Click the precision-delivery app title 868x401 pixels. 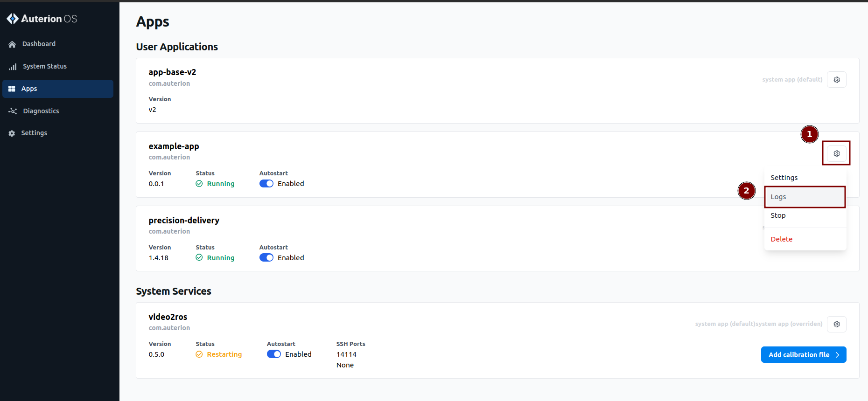184,221
